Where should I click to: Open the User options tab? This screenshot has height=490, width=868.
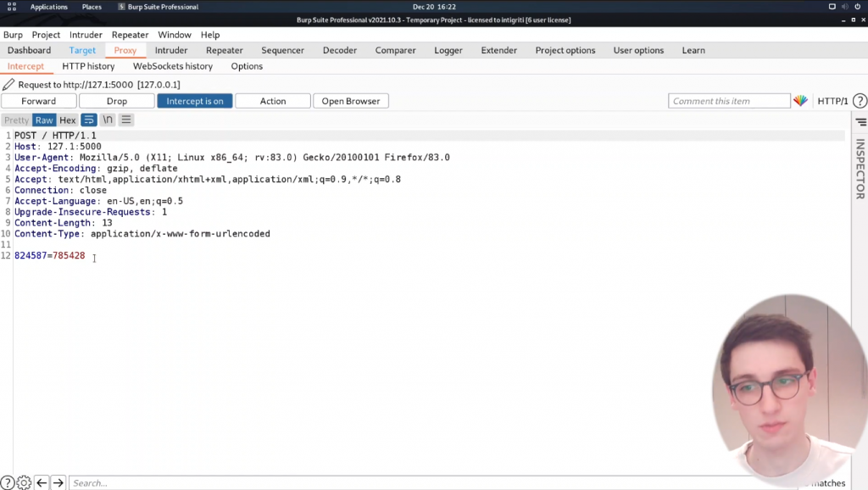[638, 50]
